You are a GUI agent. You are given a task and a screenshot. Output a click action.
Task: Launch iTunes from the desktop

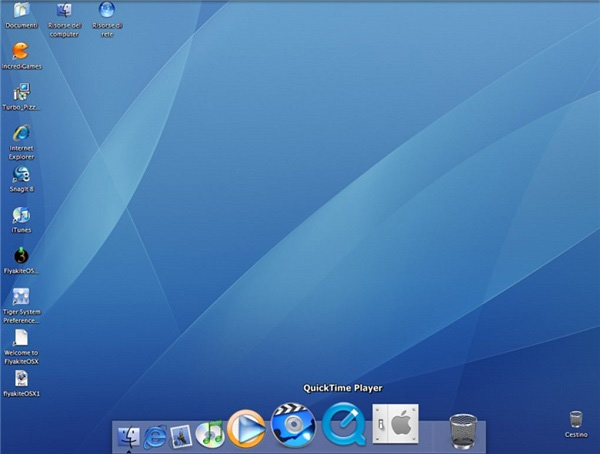click(21, 215)
